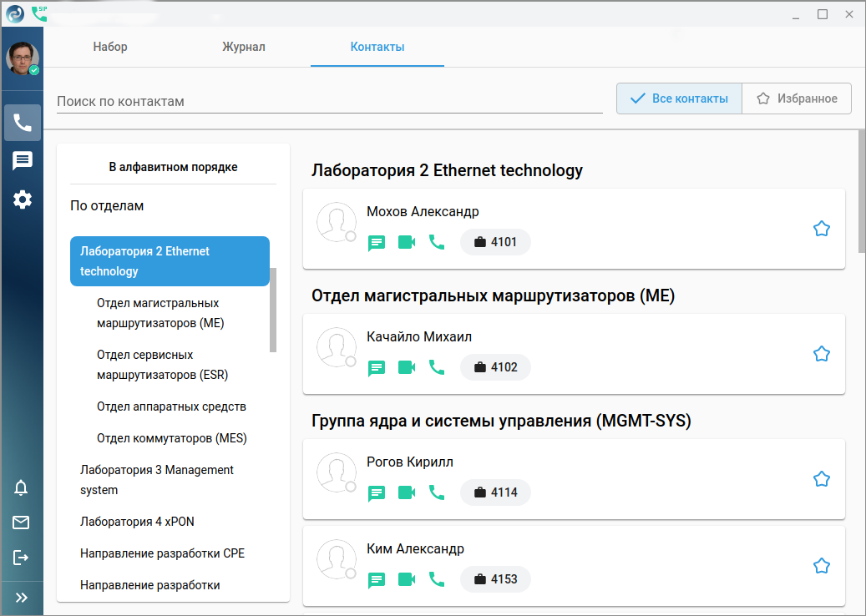Add Мохов Александр to favorites
This screenshot has width=866, height=616.
821,229
